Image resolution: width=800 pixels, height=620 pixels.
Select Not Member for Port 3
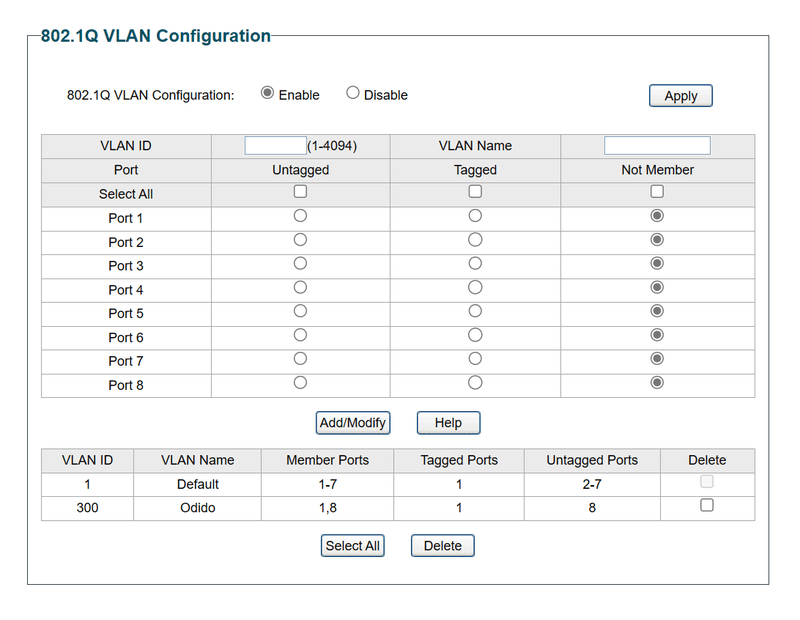click(657, 264)
